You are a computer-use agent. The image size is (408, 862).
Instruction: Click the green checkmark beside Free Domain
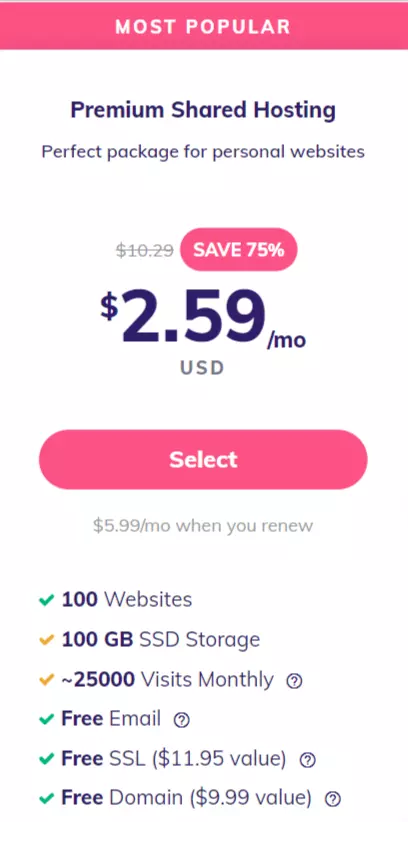tap(46, 798)
